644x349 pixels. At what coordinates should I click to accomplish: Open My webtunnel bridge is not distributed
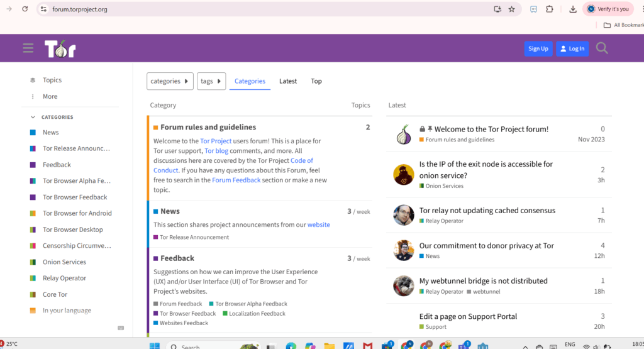tap(484, 281)
